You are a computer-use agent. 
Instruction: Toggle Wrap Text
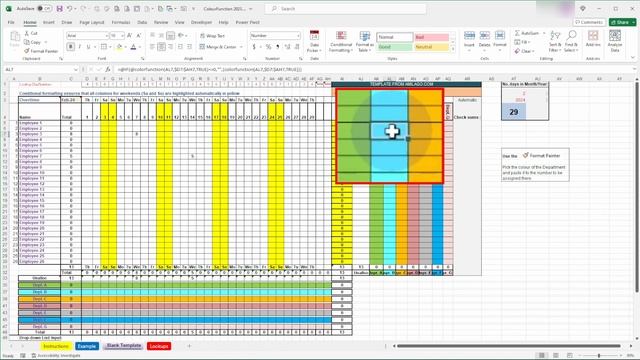point(212,36)
